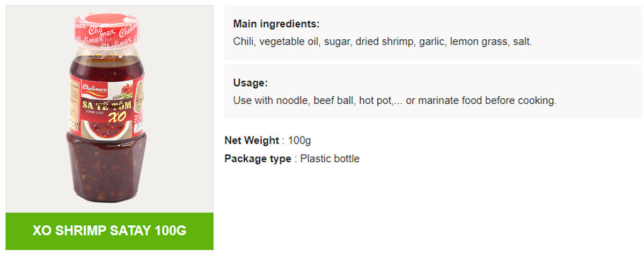Click the usage text about noodle and hot pot

click(394, 101)
